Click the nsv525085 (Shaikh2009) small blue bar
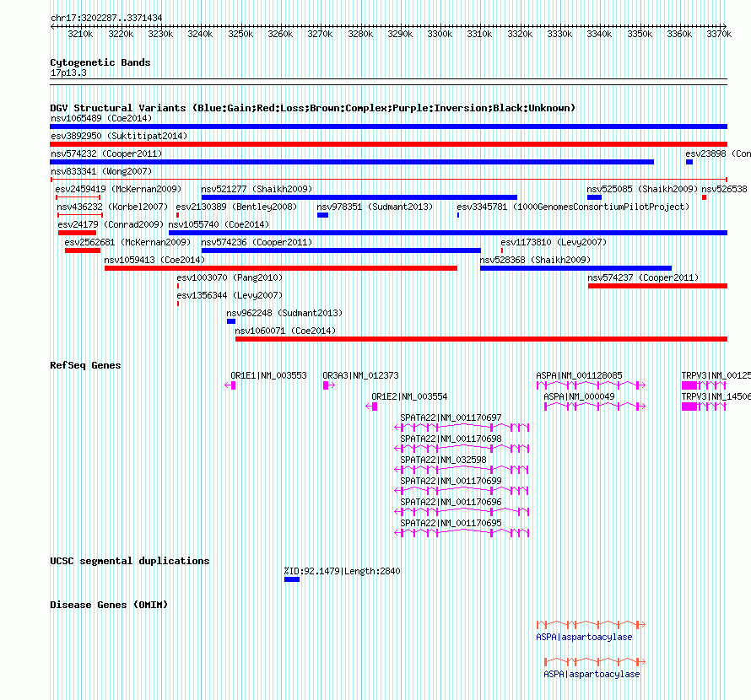The image size is (751, 700). (x=594, y=197)
